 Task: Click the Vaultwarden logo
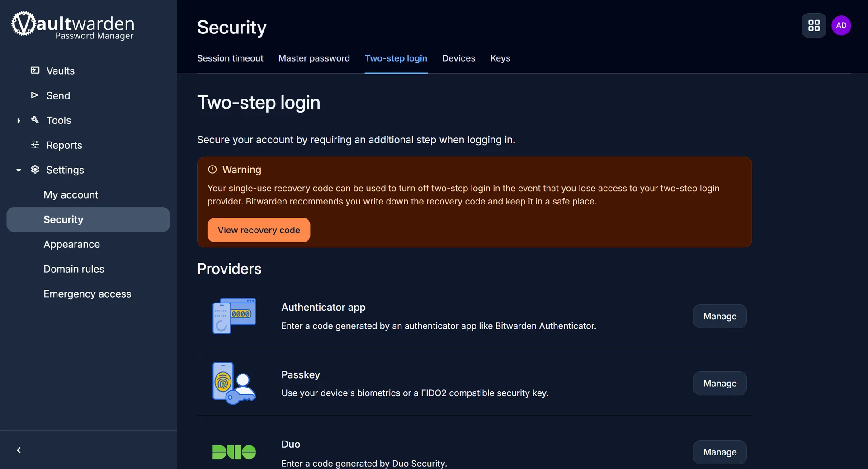(73, 25)
